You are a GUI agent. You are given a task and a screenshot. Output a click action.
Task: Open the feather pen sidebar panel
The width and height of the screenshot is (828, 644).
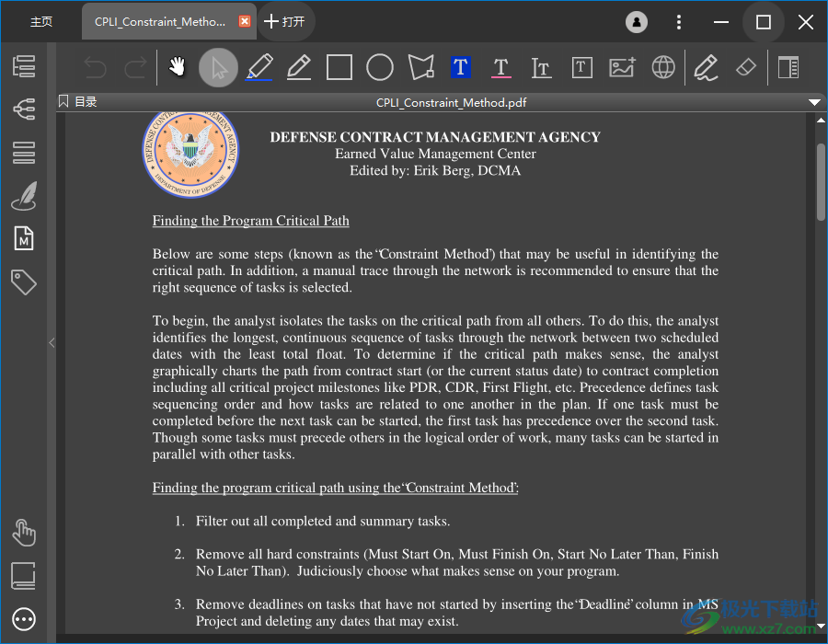coord(24,196)
